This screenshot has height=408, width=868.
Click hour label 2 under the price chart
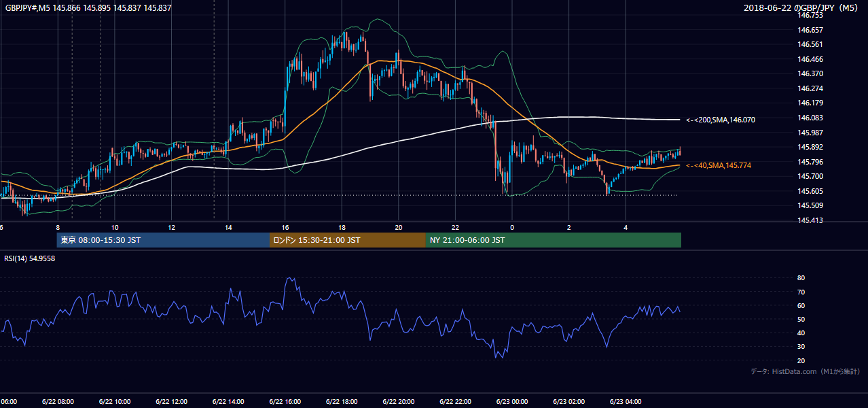point(569,228)
